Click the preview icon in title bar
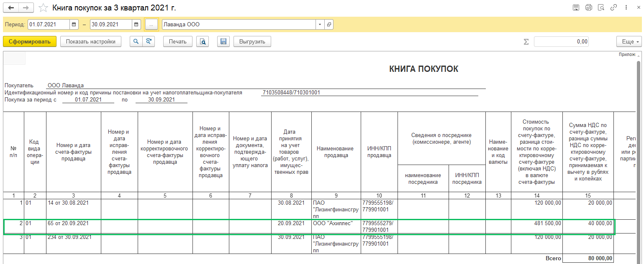The width and height of the screenshot is (644, 264). (x=601, y=8)
